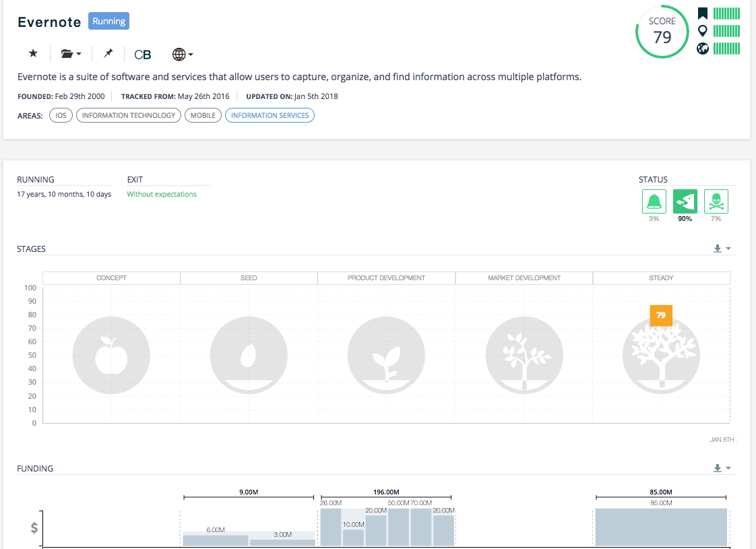The image size is (756, 549).
Task: Click the skull status icon at 7%
Action: (x=716, y=201)
